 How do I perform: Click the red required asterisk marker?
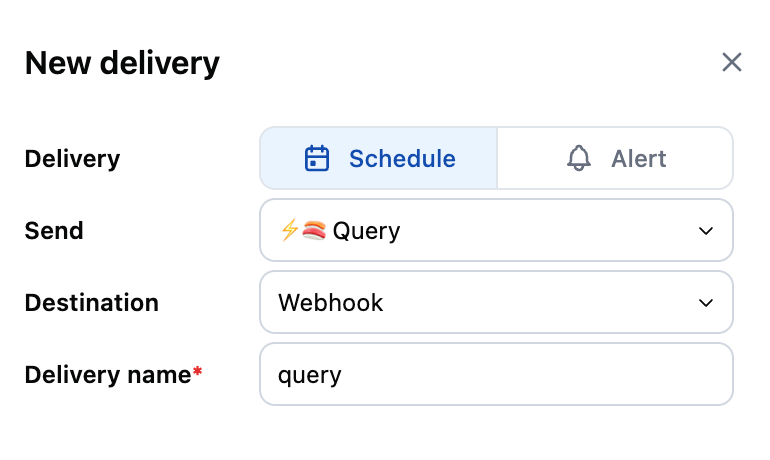(x=198, y=371)
